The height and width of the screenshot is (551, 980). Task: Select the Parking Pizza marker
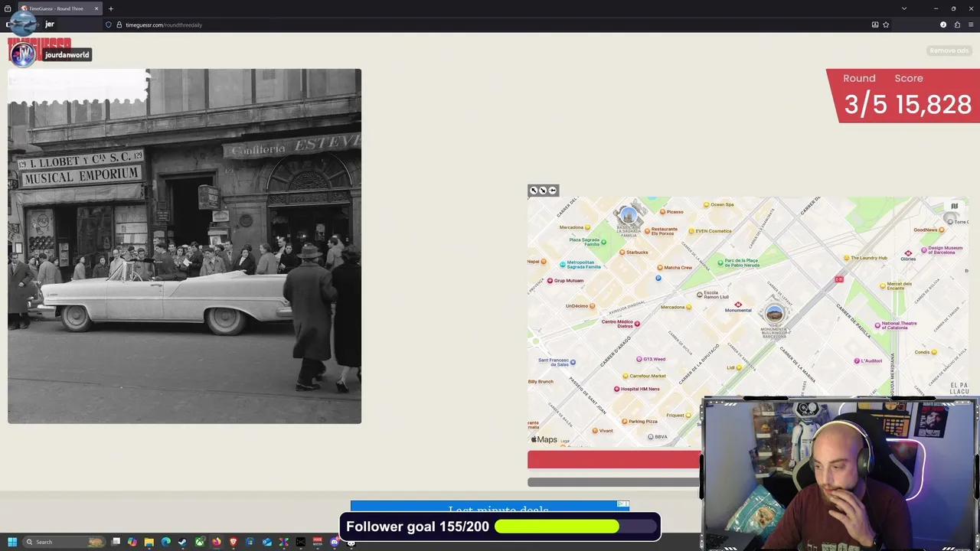tap(625, 422)
